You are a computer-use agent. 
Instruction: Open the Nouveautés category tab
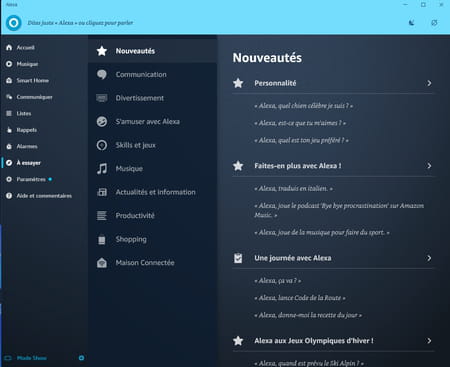click(153, 51)
